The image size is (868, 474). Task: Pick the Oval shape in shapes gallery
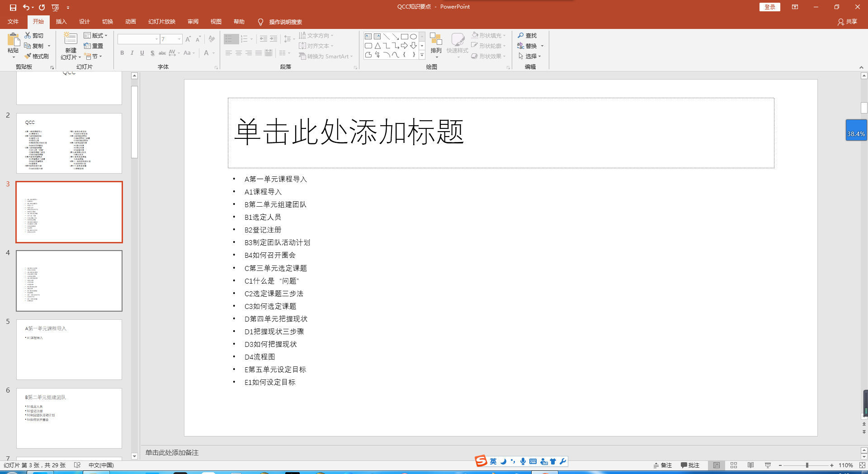click(413, 37)
